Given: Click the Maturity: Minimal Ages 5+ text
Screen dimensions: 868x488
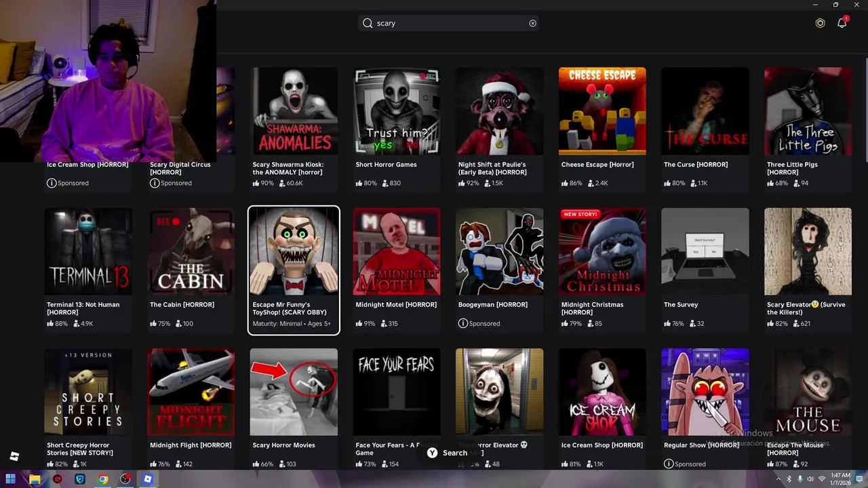Looking at the screenshot, I should (x=292, y=323).
